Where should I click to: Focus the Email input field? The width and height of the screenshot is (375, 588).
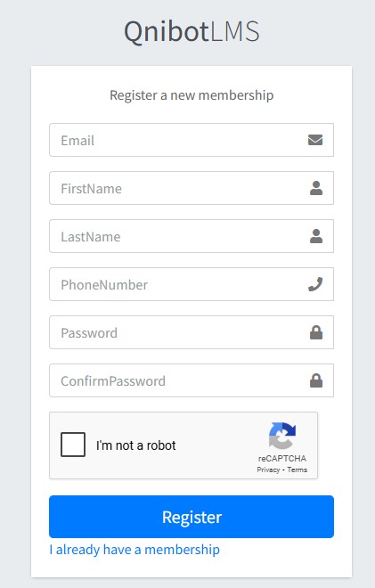tap(192, 140)
